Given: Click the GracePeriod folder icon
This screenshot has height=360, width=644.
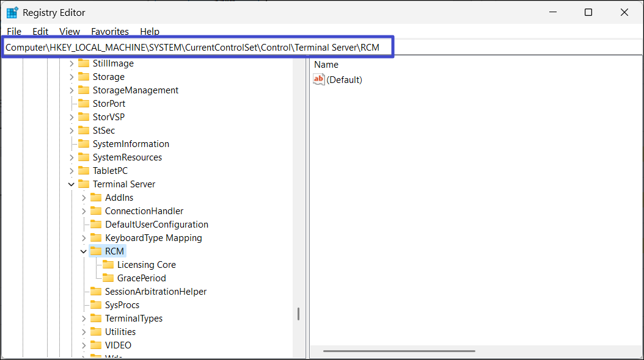Looking at the screenshot, I should pos(108,278).
